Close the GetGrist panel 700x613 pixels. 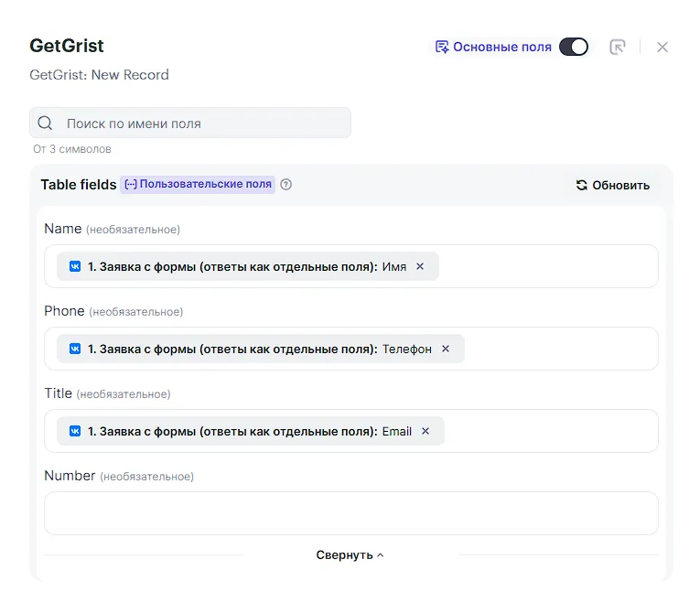[662, 47]
